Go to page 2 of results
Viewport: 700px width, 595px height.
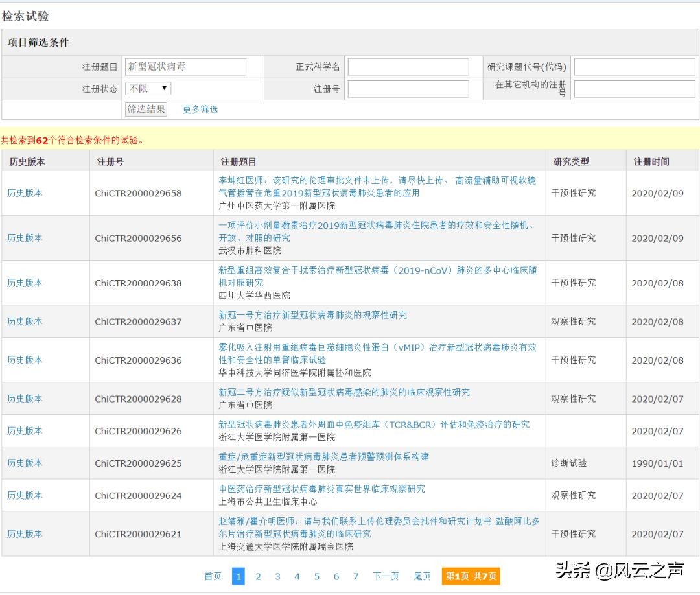tap(258, 576)
